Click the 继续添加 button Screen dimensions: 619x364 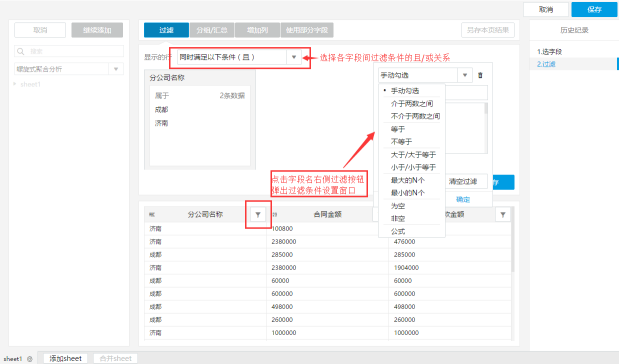click(97, 30)
